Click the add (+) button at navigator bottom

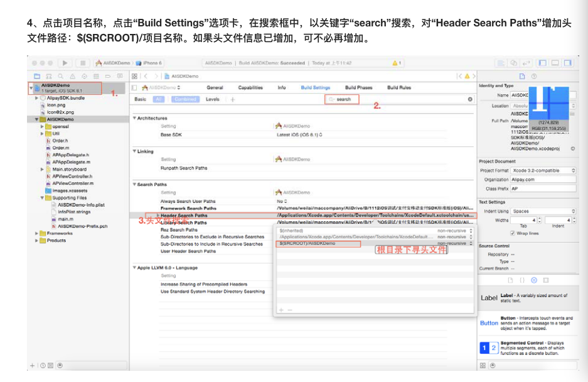pos(32,366)
